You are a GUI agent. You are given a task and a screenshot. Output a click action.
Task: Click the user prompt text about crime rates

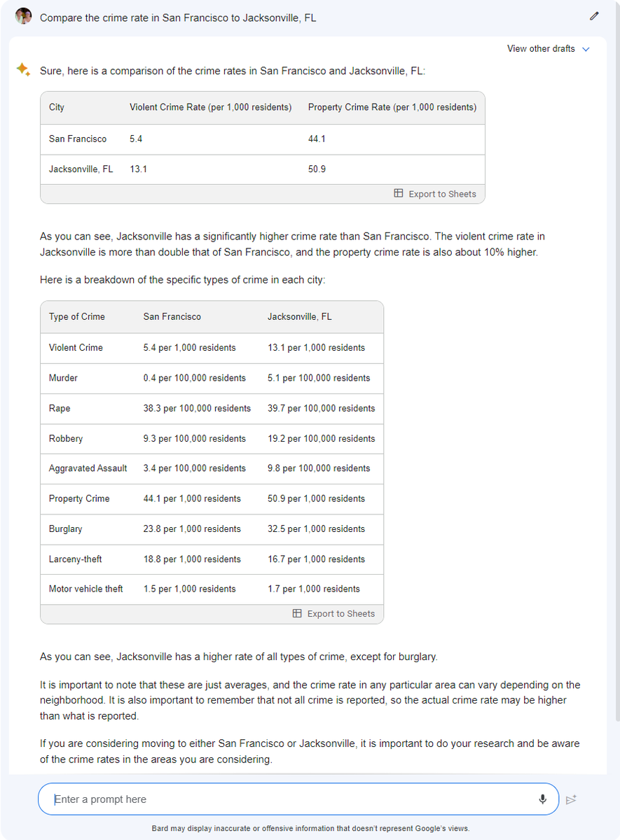click(x=178, y=17)
